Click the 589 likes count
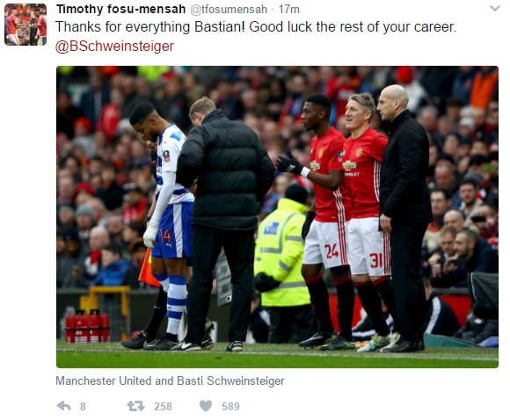The width and height of the screenshot is (510, 420). [230, 406]
